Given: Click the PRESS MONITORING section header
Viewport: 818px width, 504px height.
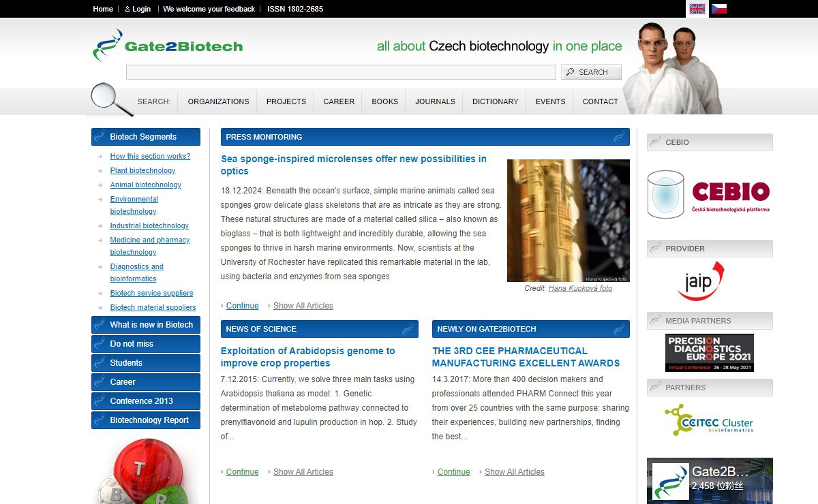Looking at the screenshot, I should point(425,137).
